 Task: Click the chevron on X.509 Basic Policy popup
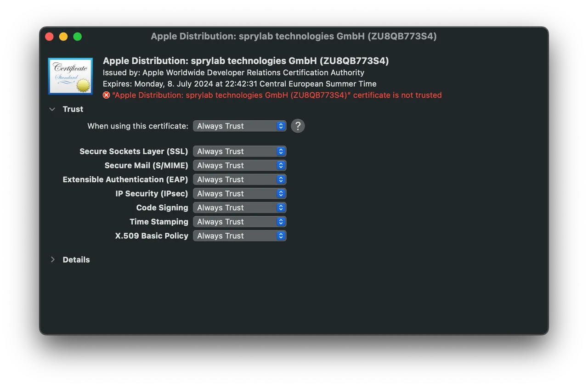[281, 236]
